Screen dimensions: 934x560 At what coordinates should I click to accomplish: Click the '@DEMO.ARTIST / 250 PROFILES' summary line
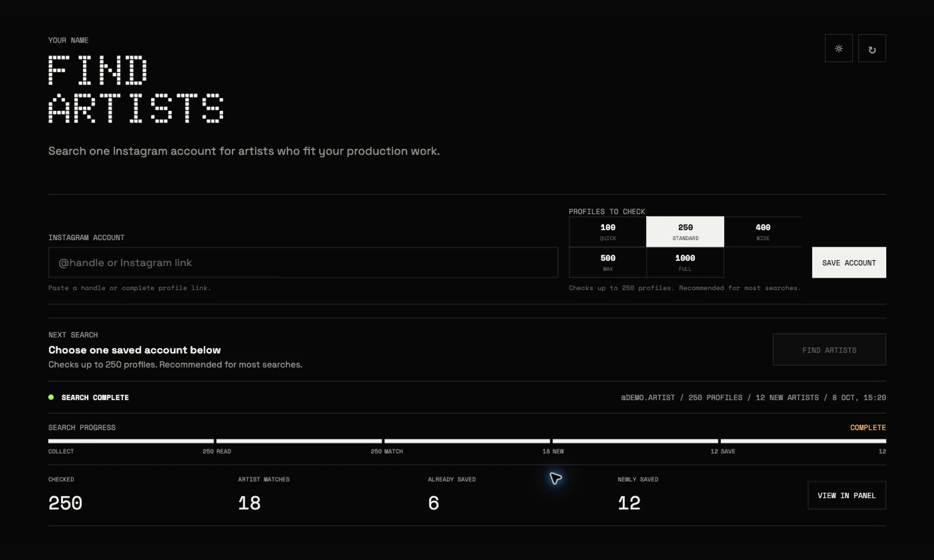pos(753,398)
